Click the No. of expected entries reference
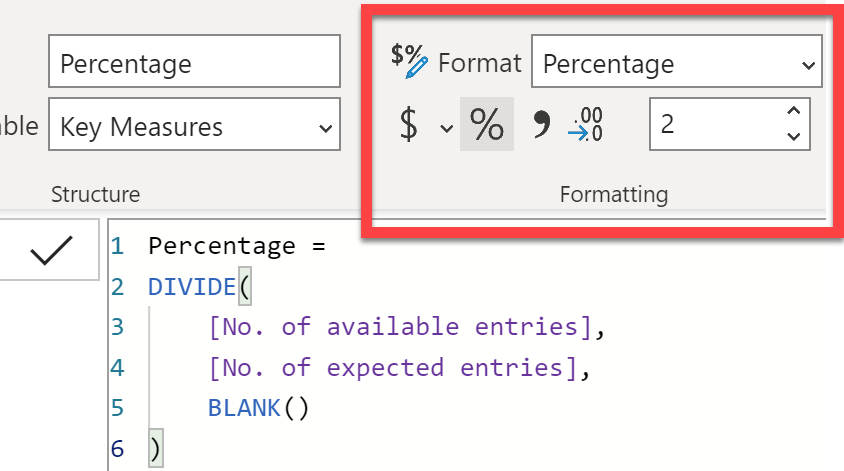This screenshot has height=471, width=844. [393, 368]
